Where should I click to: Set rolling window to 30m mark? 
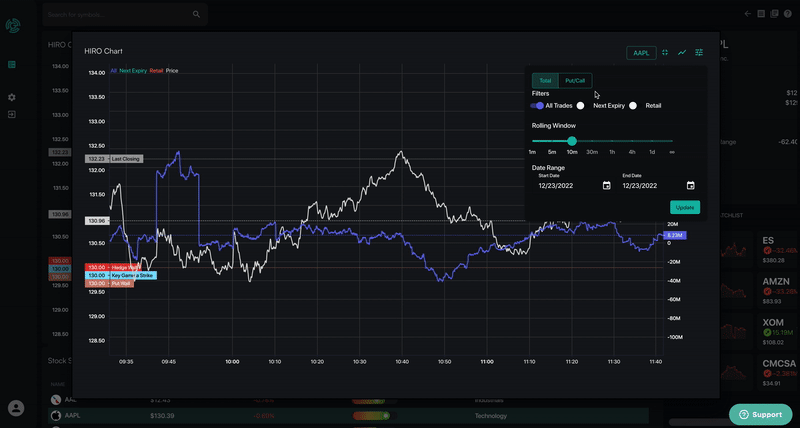point(592,152)
